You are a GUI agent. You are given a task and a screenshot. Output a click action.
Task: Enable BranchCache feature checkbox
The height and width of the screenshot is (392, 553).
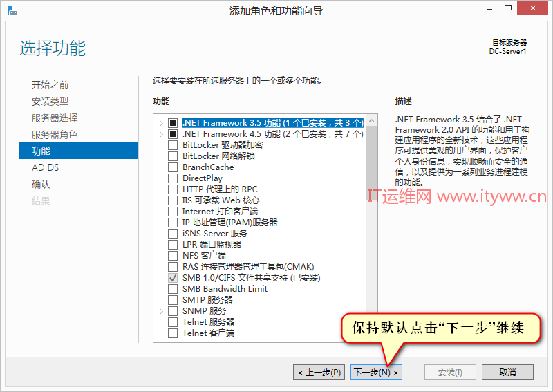[173, 167]
